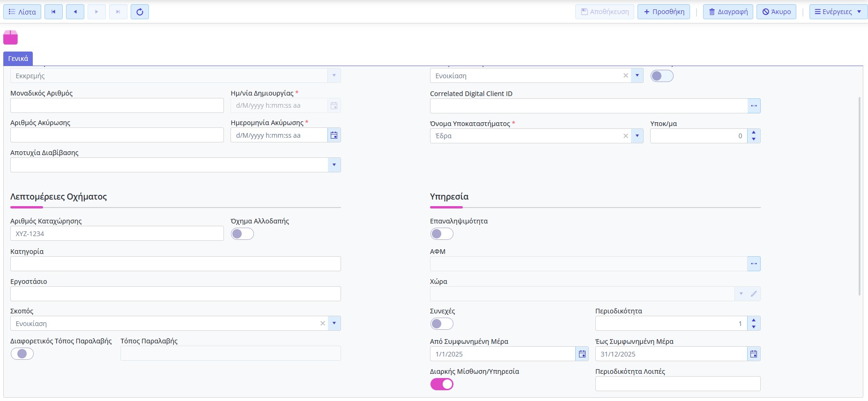The width and height of the screenshot is (868, 401).
Task: Expand the Σκοπός dropdown
Action: coord(334,323)
